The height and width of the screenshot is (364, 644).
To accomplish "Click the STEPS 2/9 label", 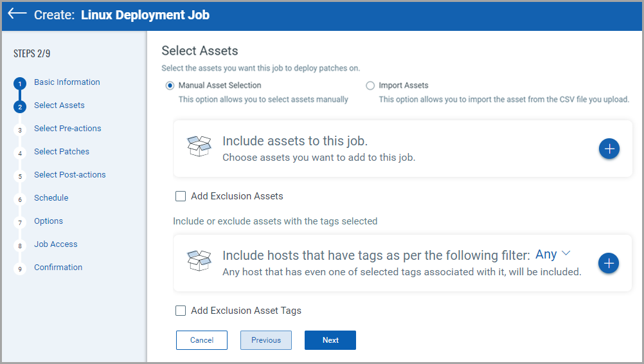I will [32, 53].
